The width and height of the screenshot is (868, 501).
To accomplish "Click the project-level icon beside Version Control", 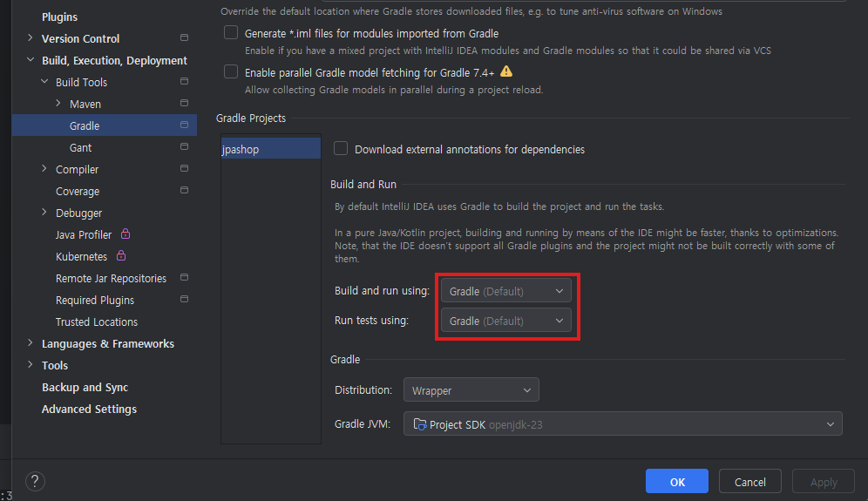I will [185, 37].
